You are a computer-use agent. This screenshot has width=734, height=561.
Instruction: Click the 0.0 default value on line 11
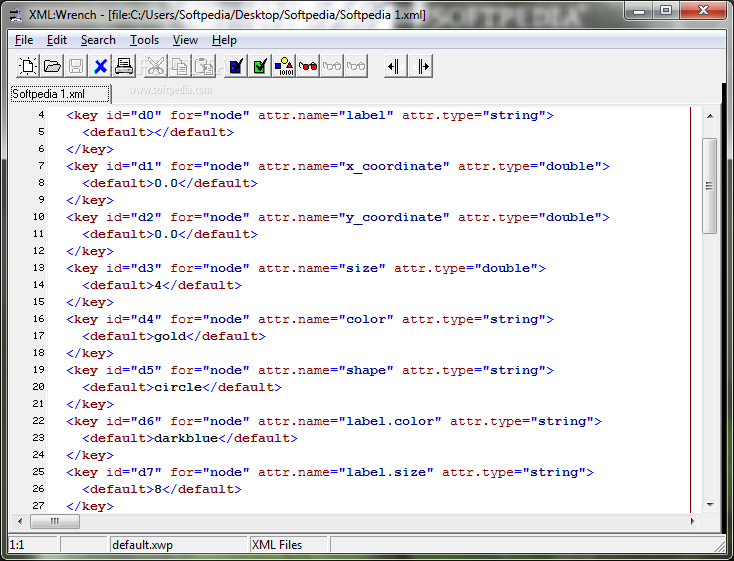coord(166,234)
